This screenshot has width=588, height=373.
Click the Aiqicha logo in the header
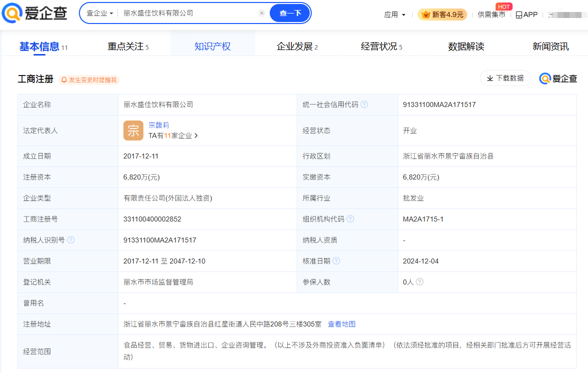click(34, 13)
